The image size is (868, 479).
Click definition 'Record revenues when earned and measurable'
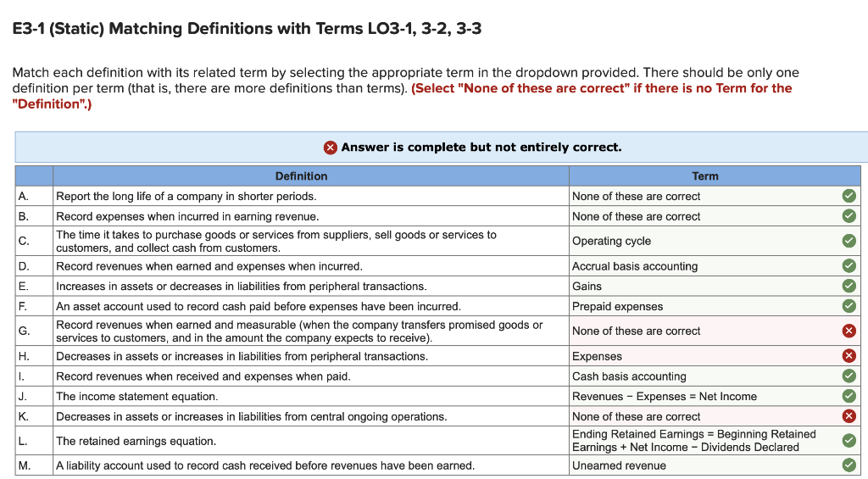point(299,331)
